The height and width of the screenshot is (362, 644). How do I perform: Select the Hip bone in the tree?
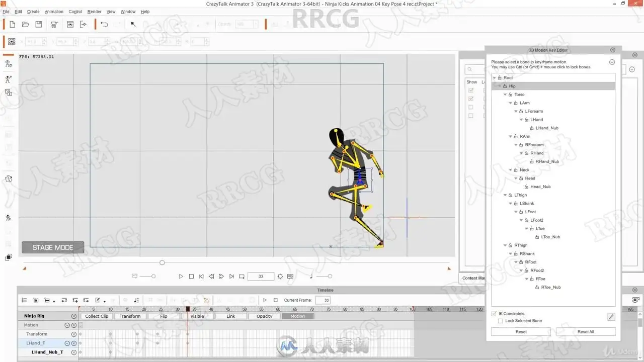click(x=553, y=86)
